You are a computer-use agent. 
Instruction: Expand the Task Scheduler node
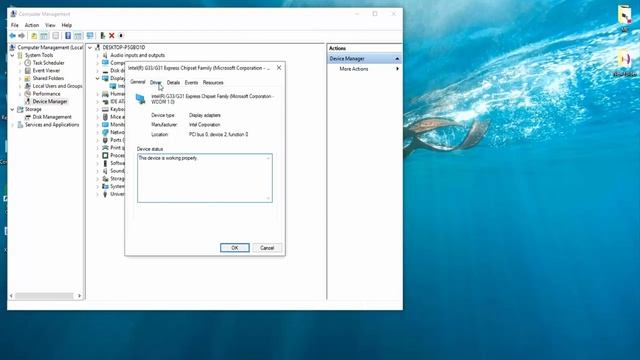click(20, 63)
